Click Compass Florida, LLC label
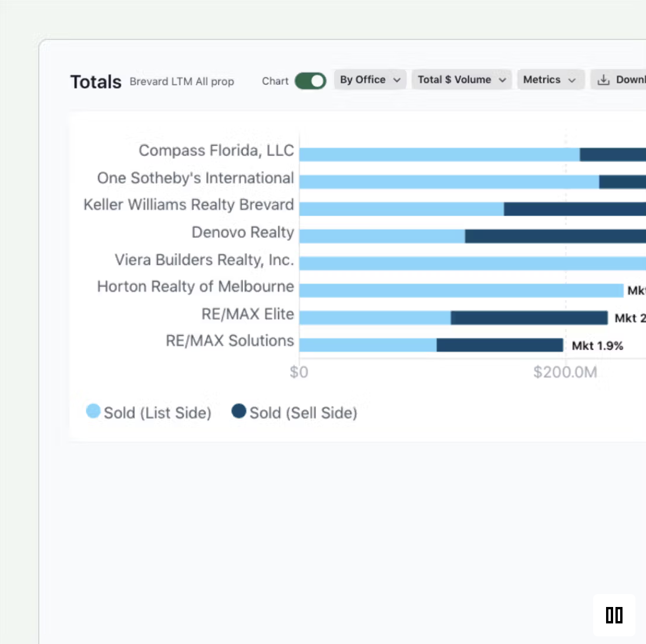646x644 pixels. click(x=216, y=150)
